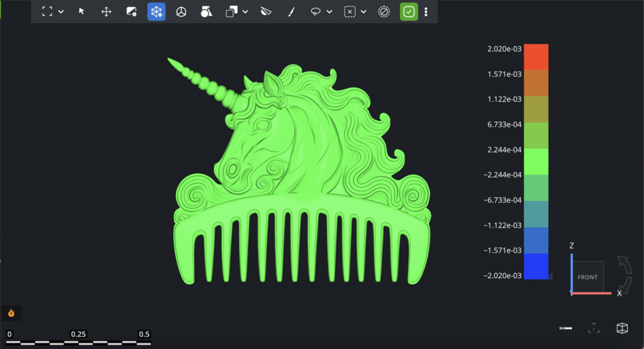Toggle the rotation center points icon

[x=594, y=328]
